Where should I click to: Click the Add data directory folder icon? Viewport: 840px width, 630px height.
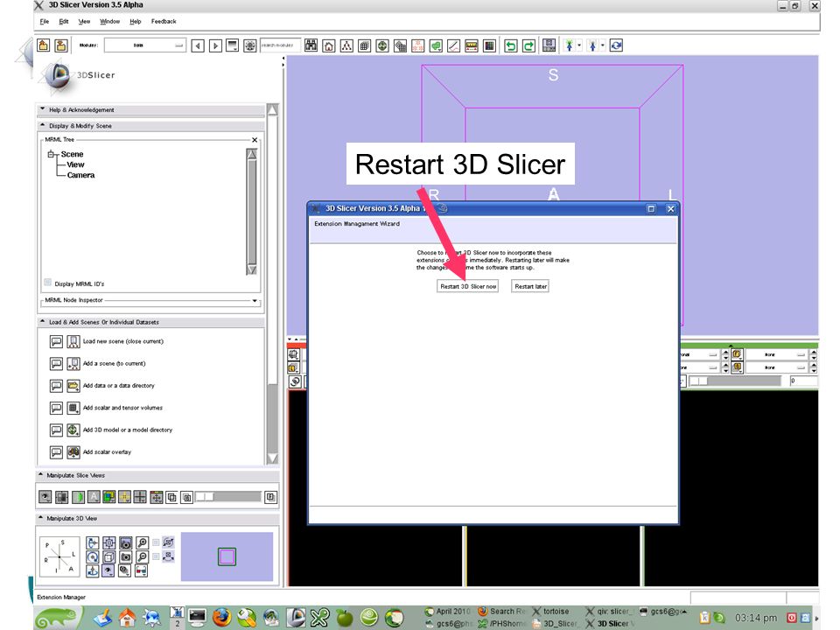[73, 386]
